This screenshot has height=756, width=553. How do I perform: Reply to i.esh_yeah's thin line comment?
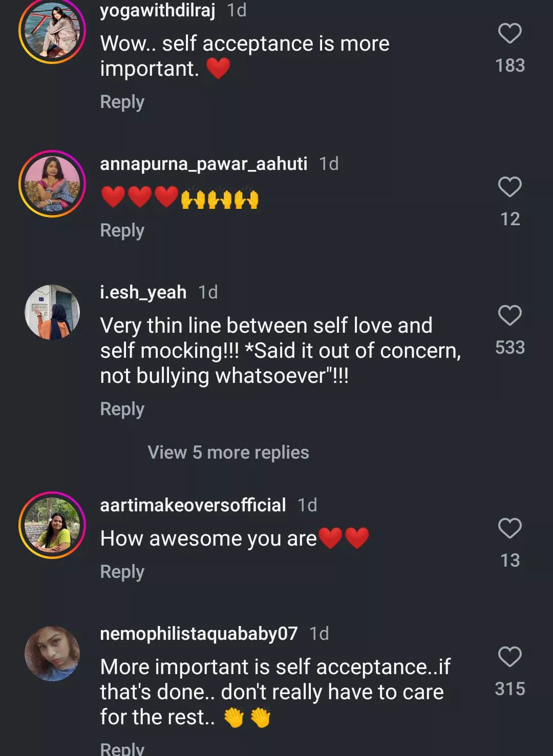122,409
